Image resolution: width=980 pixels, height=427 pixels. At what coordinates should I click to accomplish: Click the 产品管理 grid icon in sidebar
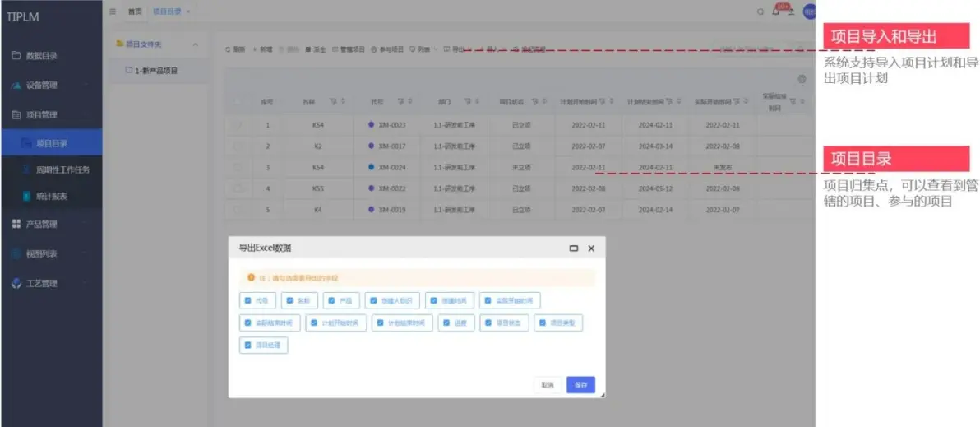point(16,224)
